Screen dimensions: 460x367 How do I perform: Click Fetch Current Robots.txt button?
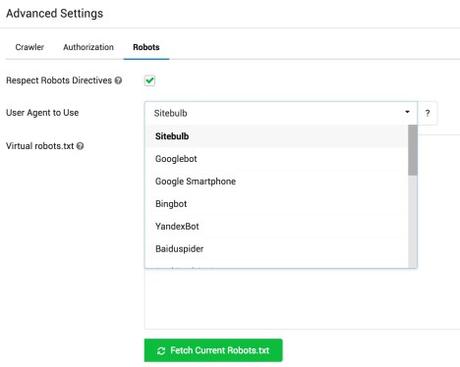tap(213, 350)
